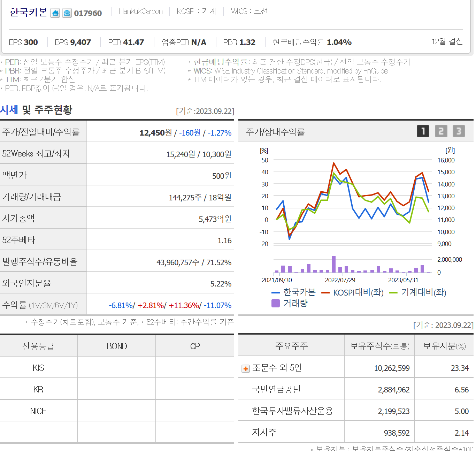Click the KOSPI : 기계 classification

click(196, 12)
